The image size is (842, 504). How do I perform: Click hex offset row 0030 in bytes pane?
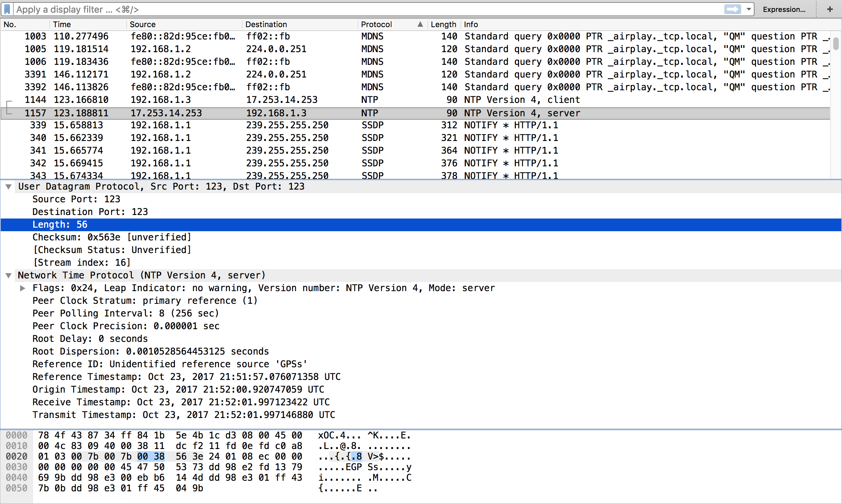(x=17, y=467)
